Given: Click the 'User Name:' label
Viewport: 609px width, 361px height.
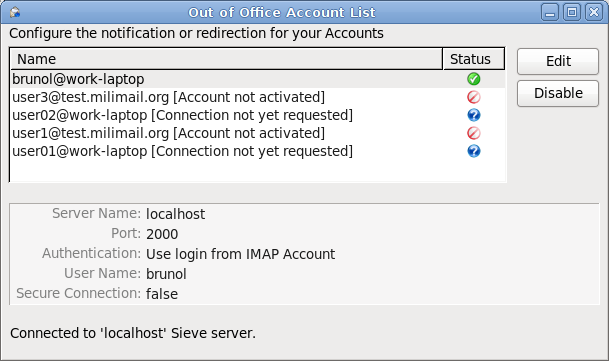Looking at the screenshot, I should pyautogui.click(x=102, y=273).
